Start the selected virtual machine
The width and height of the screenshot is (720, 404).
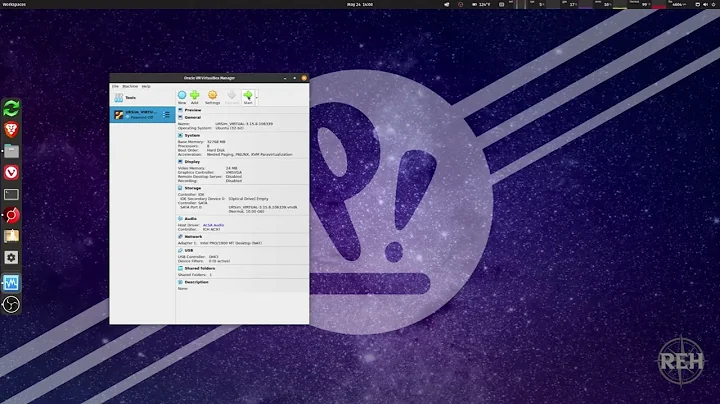pyautogui.click(x=248, y=97)
